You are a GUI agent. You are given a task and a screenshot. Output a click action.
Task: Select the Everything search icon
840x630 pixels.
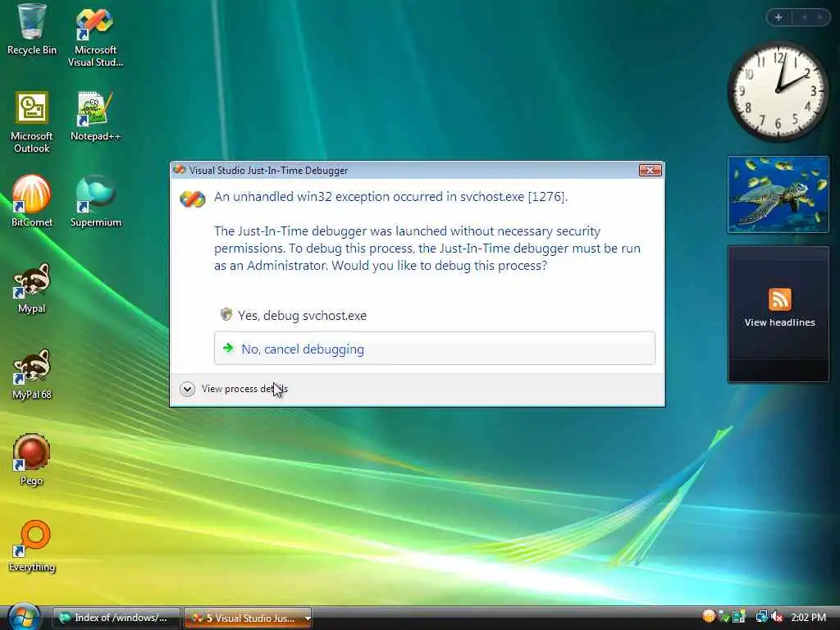coord(32,546)
